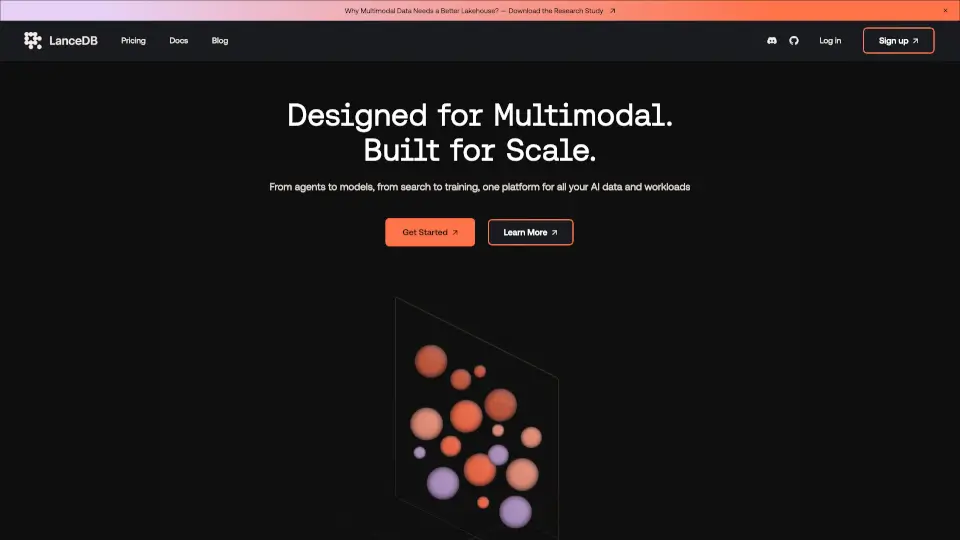Image resolution: width=960 pixels, height=540 pixels.
Task: Open the Pricing page
Action: pos(133,41)
